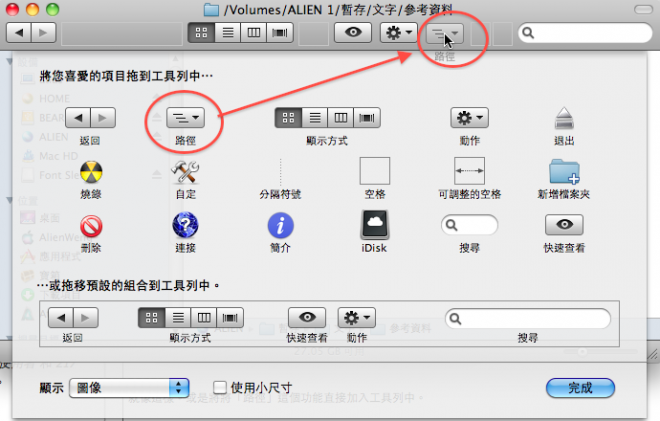Enable the 使用小尺寸 checkbox

click(x=221, y=387)
